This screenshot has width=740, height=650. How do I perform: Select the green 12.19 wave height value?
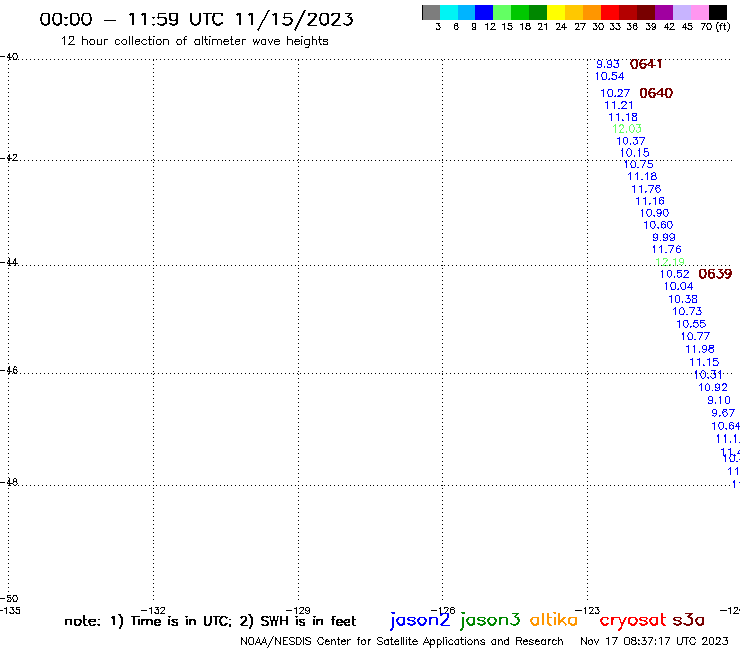click(x=670, y=262)
